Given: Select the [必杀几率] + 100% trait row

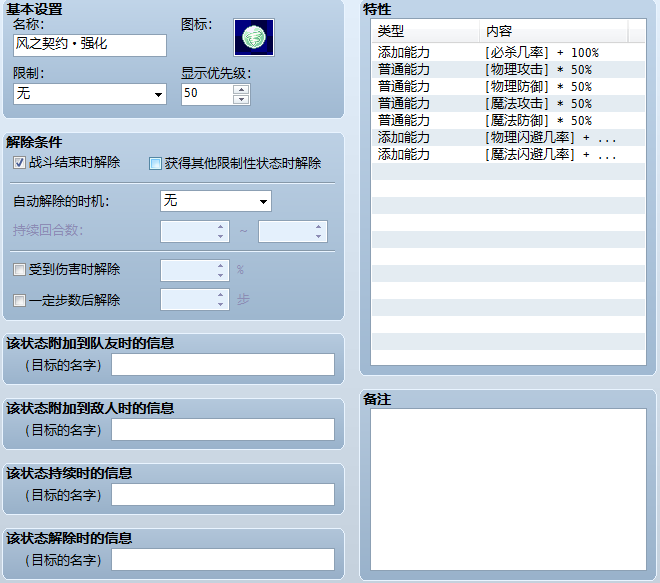Looking at the screenshot, I should pyautogui.click(x=508, y=53).
